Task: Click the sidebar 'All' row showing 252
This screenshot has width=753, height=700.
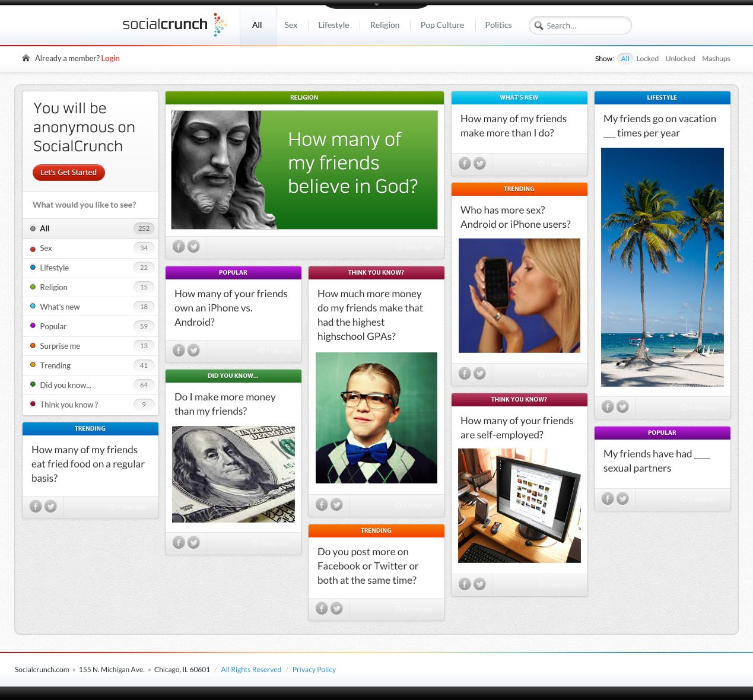Action: pos(90,228)
